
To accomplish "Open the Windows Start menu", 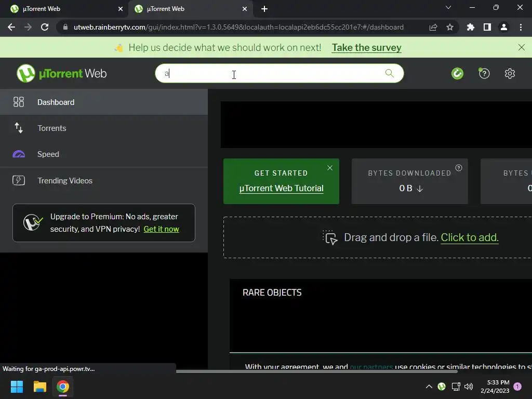I will (17, 387).
